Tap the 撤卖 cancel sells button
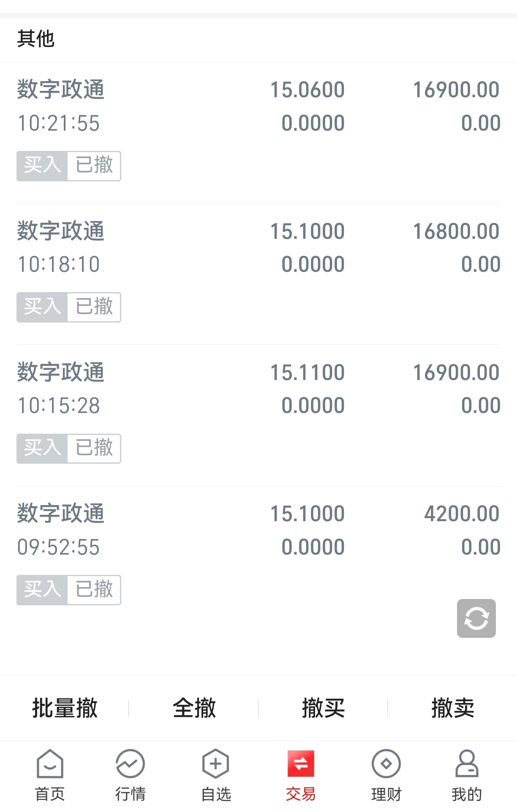 (x=452, y=708)
